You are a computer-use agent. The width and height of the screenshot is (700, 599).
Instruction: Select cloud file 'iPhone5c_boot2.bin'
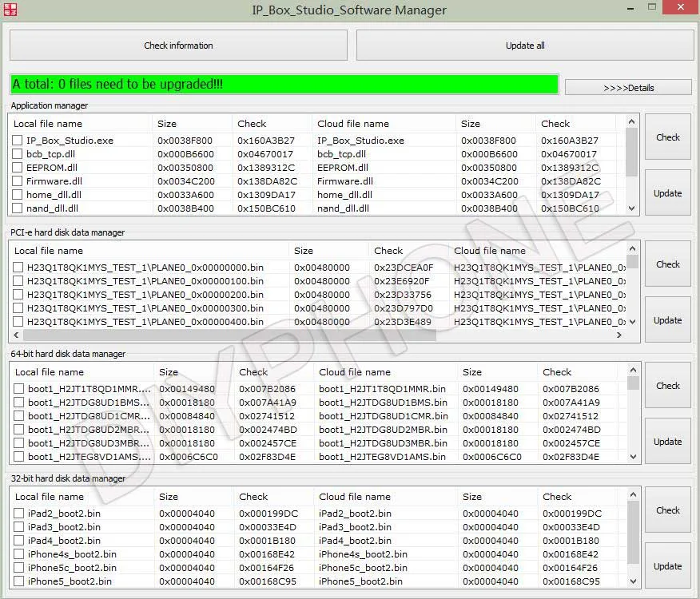pos(363,568)
